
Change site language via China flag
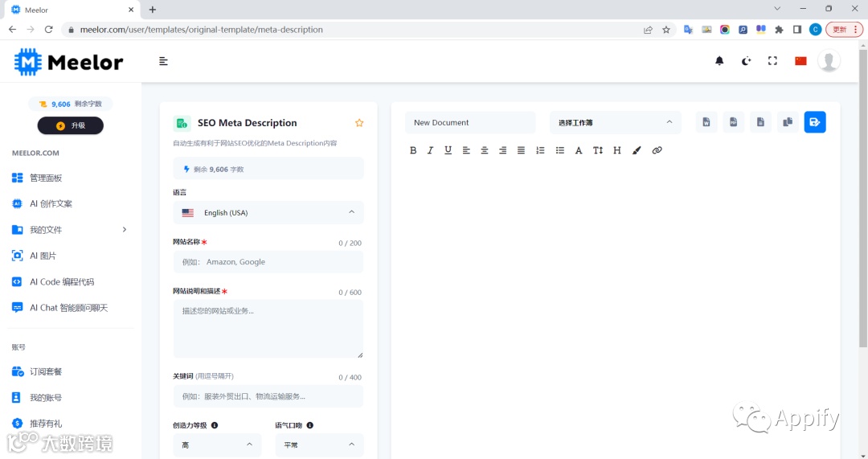(x=800, y=61)
